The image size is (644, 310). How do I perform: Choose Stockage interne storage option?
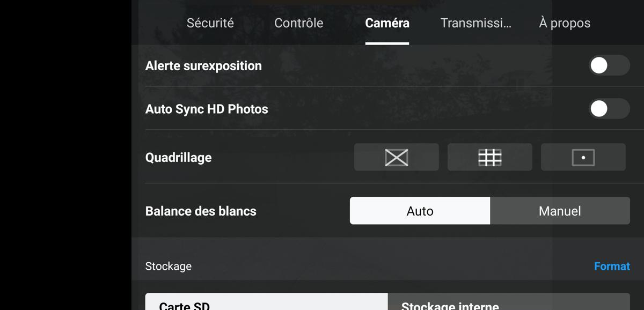point(509,302)
